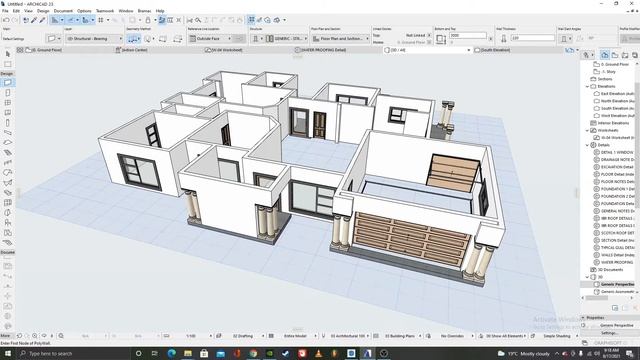Open the File menu

5,11
